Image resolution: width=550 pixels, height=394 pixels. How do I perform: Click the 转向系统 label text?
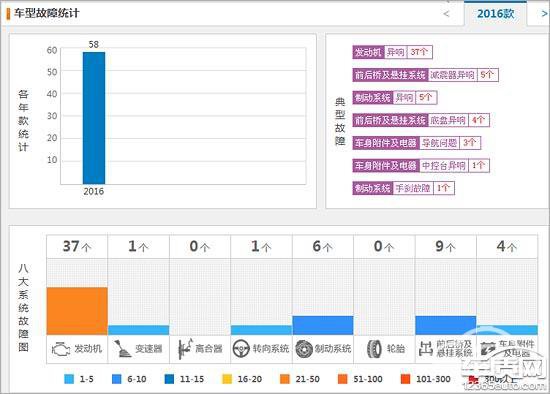(x=271, y=349)
